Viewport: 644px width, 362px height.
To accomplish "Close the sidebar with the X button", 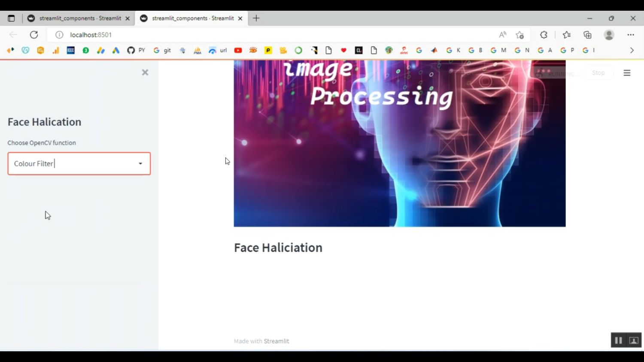I will click(145, 72).
